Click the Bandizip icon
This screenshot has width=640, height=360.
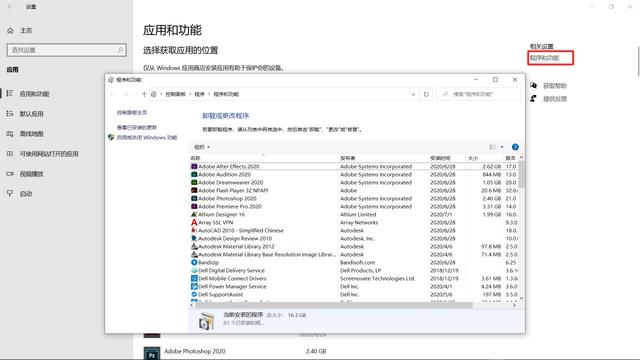pos(194,262)
